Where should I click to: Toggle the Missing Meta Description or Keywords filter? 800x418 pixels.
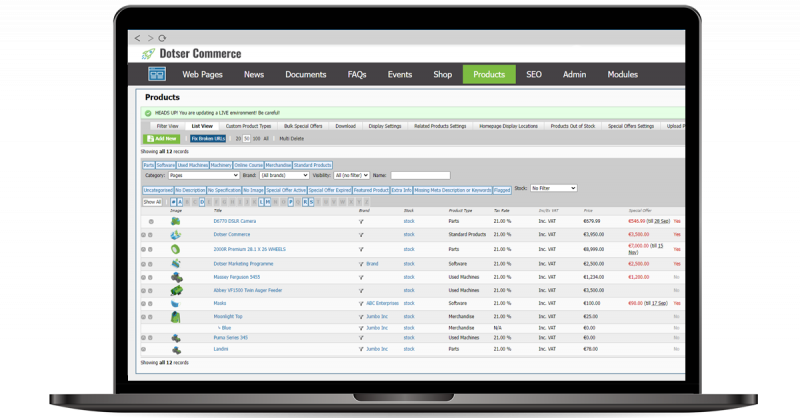click(453, 190)
